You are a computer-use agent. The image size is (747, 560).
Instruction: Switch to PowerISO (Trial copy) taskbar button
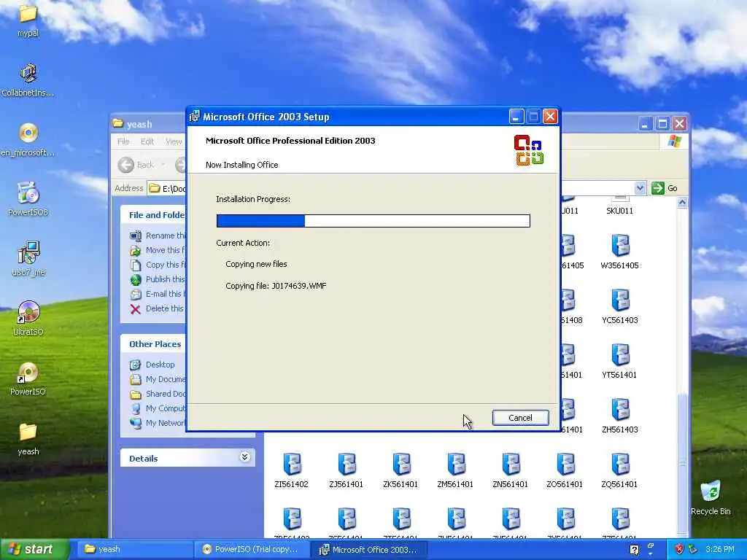[252, 550]
